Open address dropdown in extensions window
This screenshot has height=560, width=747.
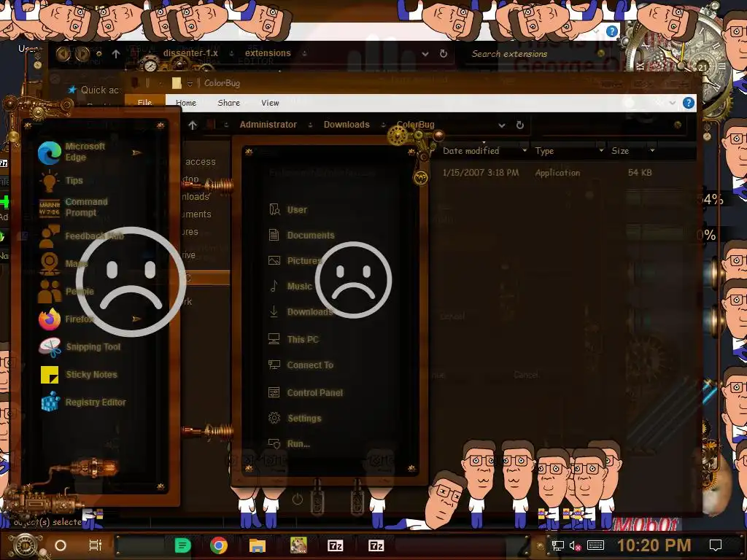pos(425,54)
